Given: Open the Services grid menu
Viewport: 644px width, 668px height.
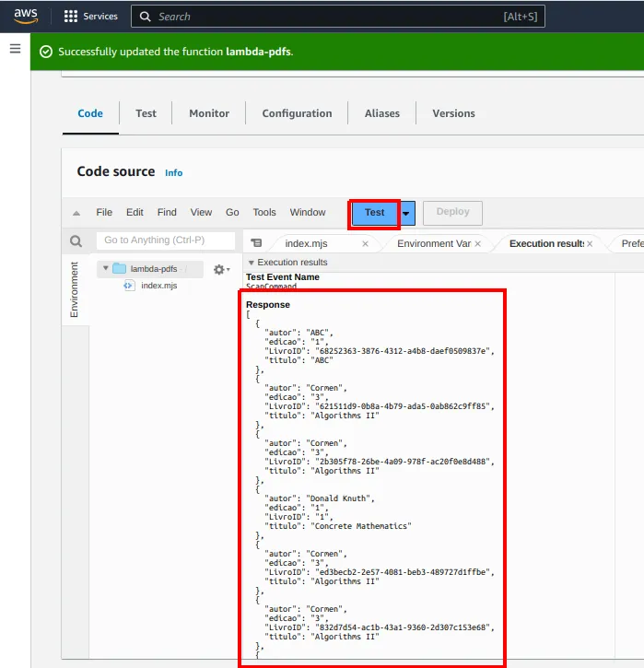Looking at the screenshot, I should [90, 17].
